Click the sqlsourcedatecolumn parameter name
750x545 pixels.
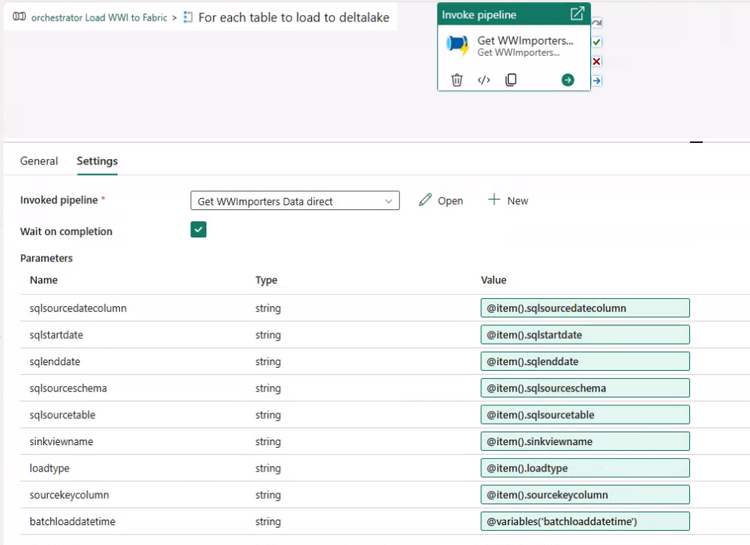click(x=78, y=308)
